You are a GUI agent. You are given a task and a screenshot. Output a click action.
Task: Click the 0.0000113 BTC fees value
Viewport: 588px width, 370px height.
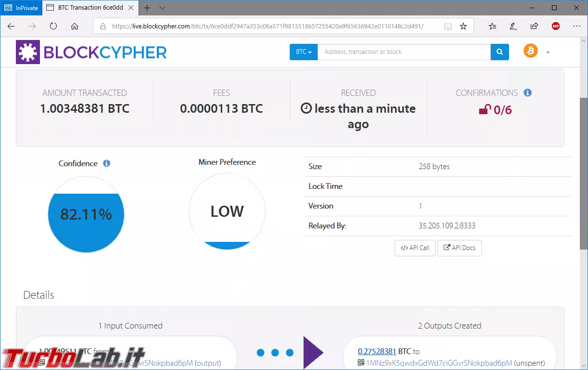[221, 108]
